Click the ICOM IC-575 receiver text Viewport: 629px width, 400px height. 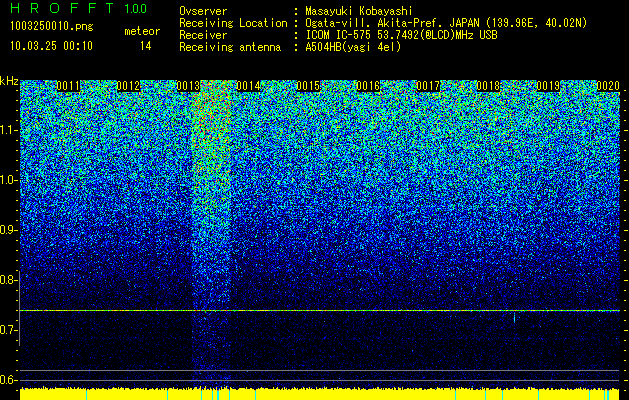(x=401, y=35)
